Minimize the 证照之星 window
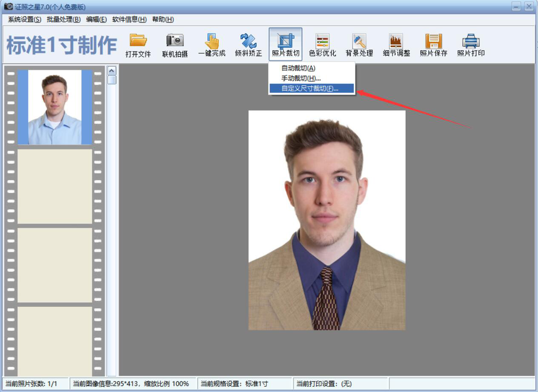The height and width of the screenshot is (392, 538). (516, 6)
